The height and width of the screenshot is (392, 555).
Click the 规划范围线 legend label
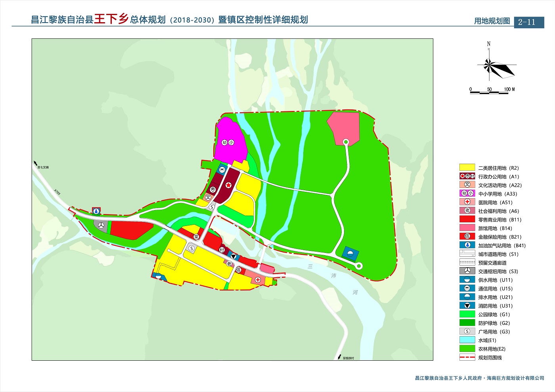490,358
